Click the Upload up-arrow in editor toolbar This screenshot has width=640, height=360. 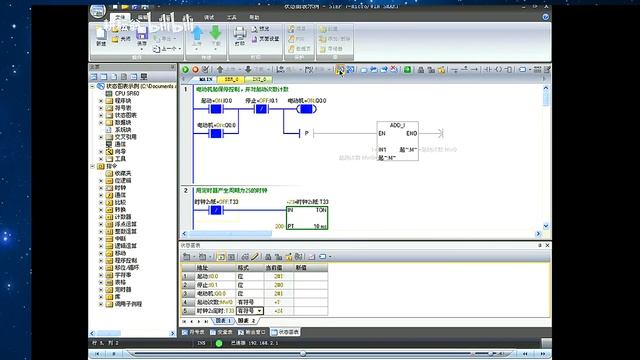(x=220, y=69)
